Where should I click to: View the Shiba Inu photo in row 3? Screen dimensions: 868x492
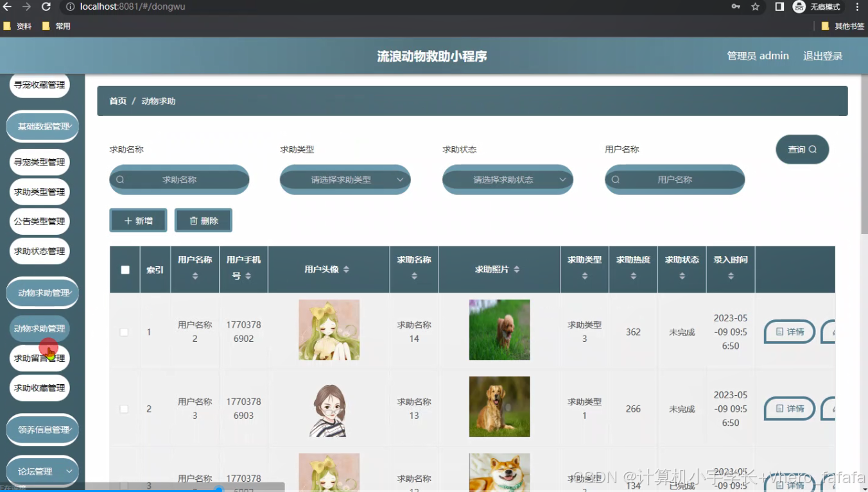tap(499, 473)
